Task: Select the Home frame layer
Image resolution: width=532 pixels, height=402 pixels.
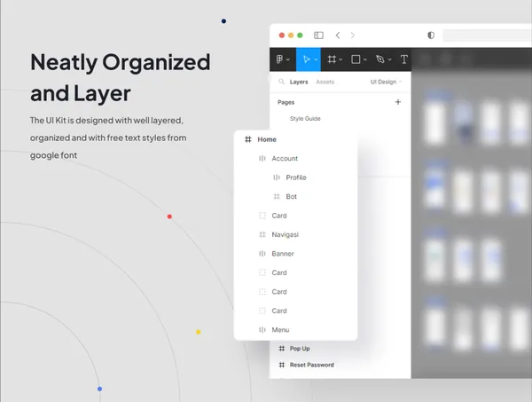Action: (x=266, y=140)
